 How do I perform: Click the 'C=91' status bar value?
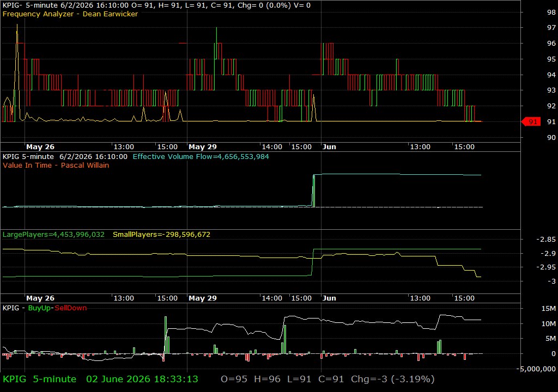click(331, 379)
